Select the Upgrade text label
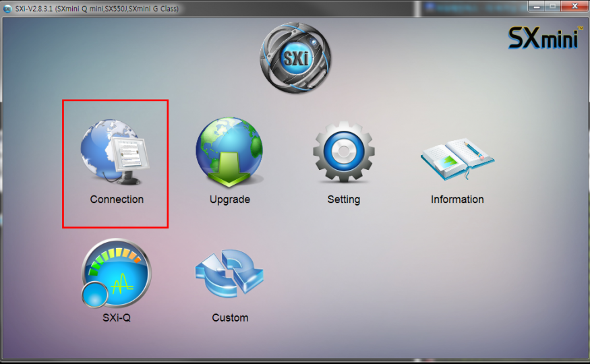This screenshot has height=364, width=590. point(229,200)
